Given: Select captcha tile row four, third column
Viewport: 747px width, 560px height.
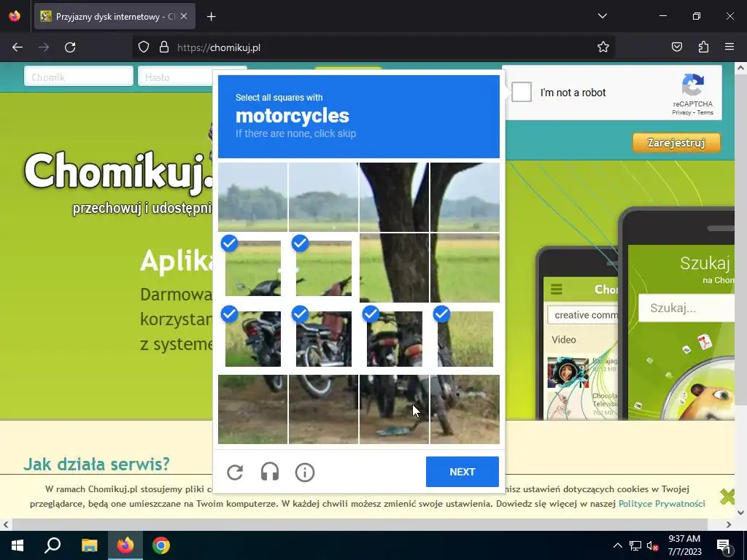Looking at the screenshot, I should click(395, 410).
